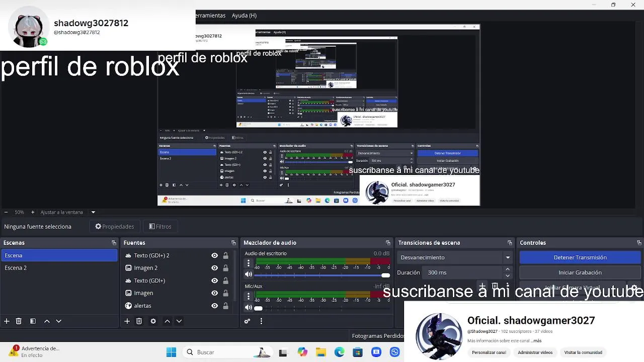Hide the Imagen source
644x362 pixels.
coord(215,293)
